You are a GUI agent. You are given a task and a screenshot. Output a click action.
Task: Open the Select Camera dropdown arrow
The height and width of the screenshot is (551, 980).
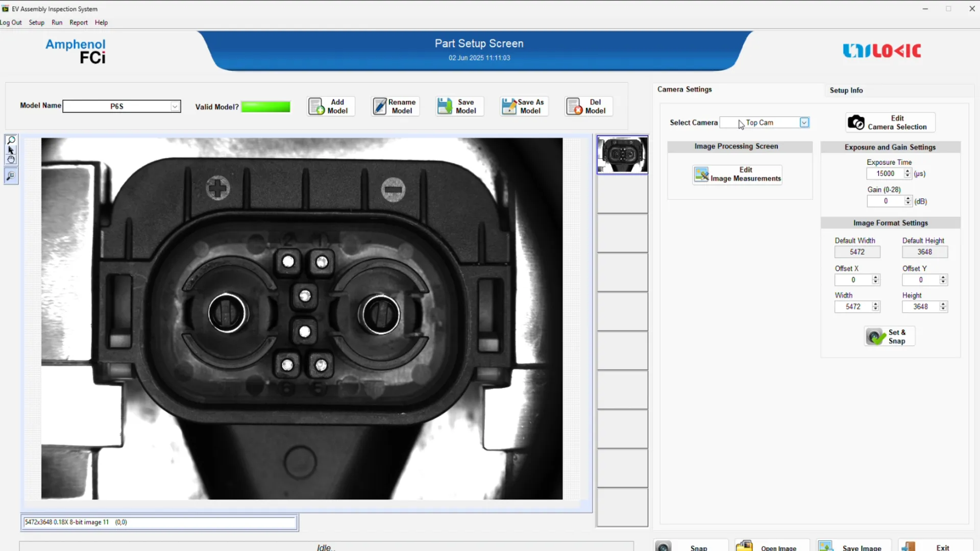[804, 122]
